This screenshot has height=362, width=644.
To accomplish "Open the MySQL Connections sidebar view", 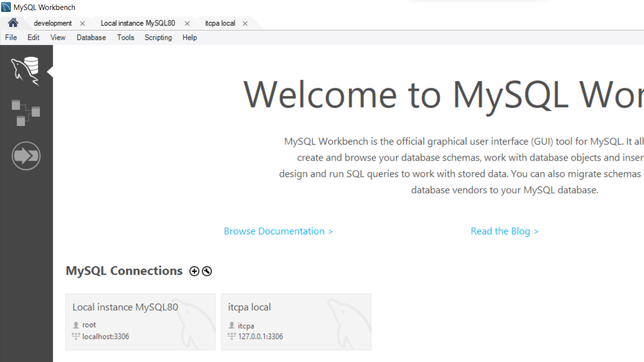I will 26,71.
